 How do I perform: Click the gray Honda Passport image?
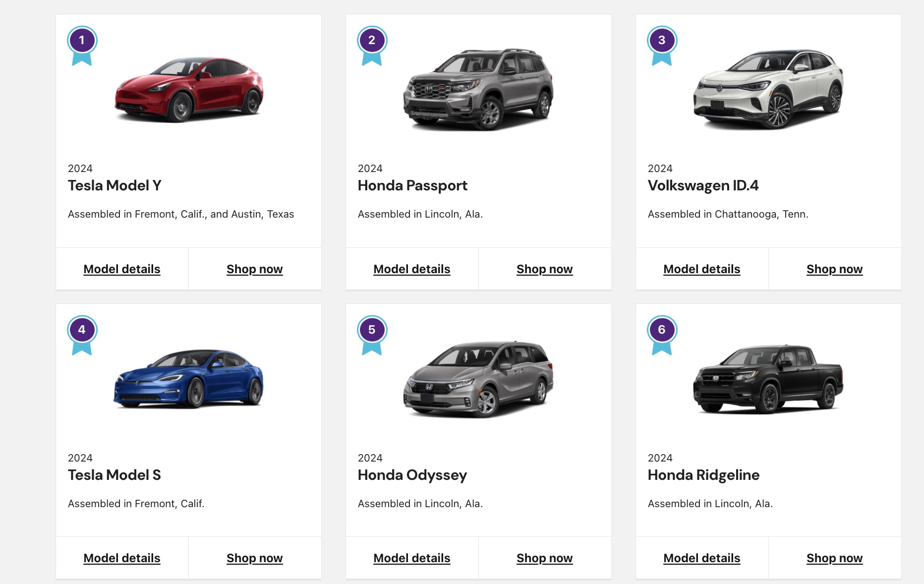coord(478,89)
